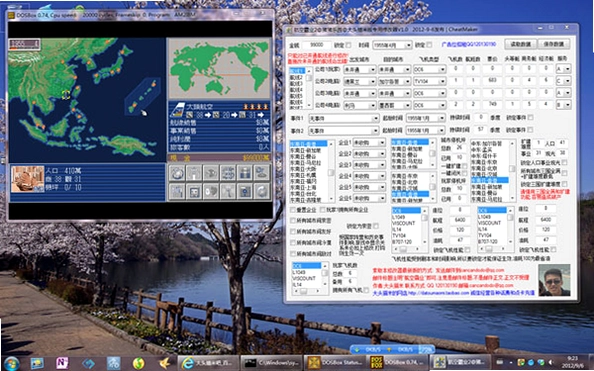This screenshot has width=594, height=371.
Task: Click the city portrait thumbnail in game info panel
Action: click(x=27, y=179)
